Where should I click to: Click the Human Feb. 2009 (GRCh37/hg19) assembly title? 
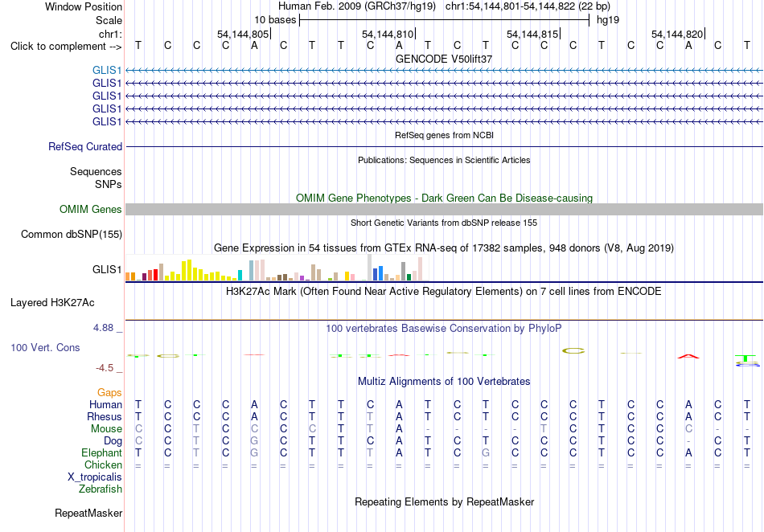pos(356,6)
